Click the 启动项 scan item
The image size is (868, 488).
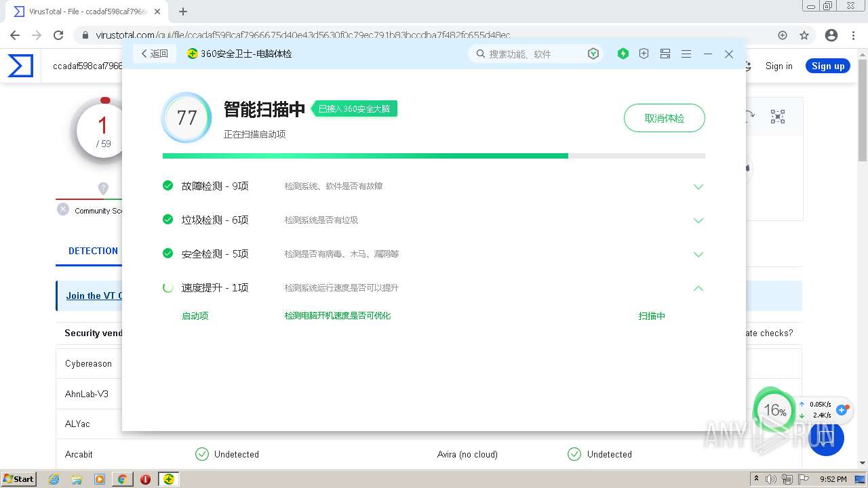195,316
